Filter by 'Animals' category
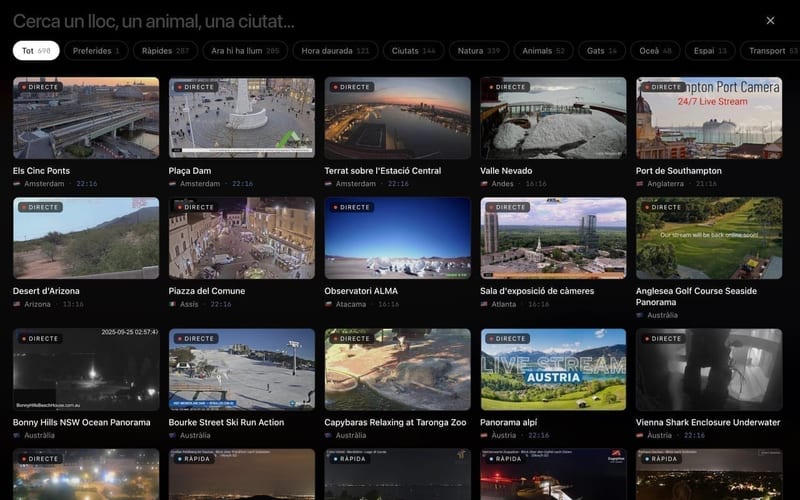The height and width of the screenshot is (500, 800). 543,51
